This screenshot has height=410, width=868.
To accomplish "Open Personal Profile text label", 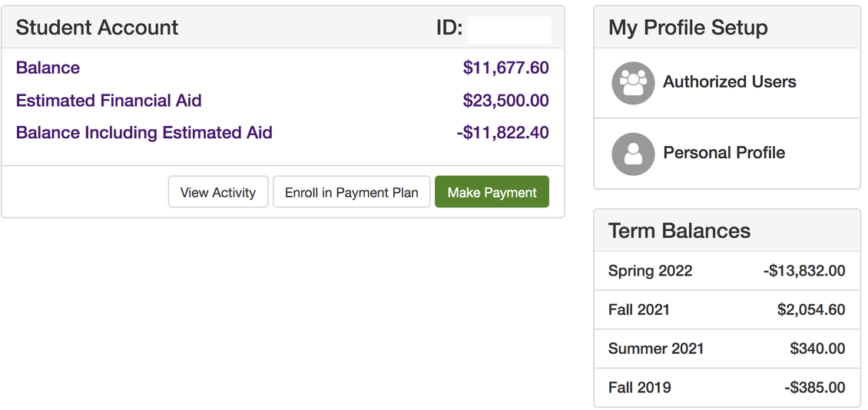I will tap(724, 153).
